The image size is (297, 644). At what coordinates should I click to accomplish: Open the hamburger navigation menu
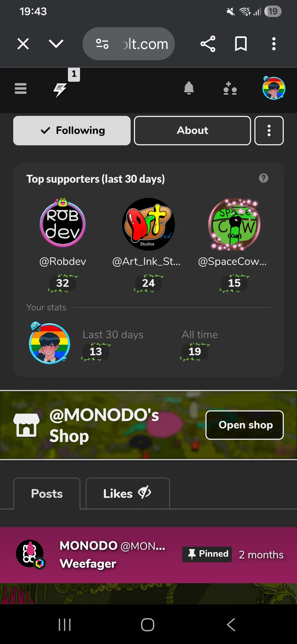tap(20, 89)
